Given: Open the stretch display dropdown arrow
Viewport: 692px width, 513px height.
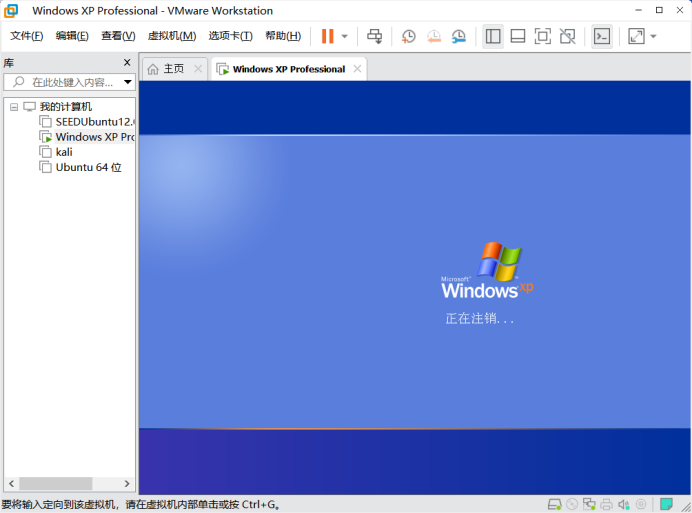Looking at the screenshot, I should [654, 36].
